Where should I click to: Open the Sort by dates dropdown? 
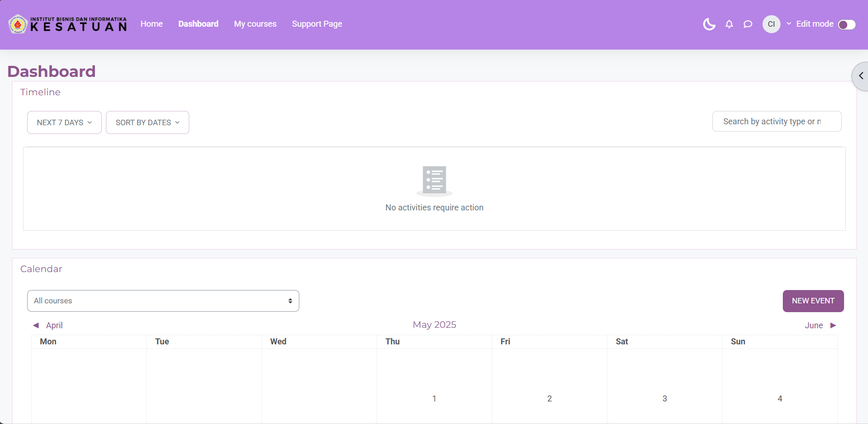click(147, 122)
